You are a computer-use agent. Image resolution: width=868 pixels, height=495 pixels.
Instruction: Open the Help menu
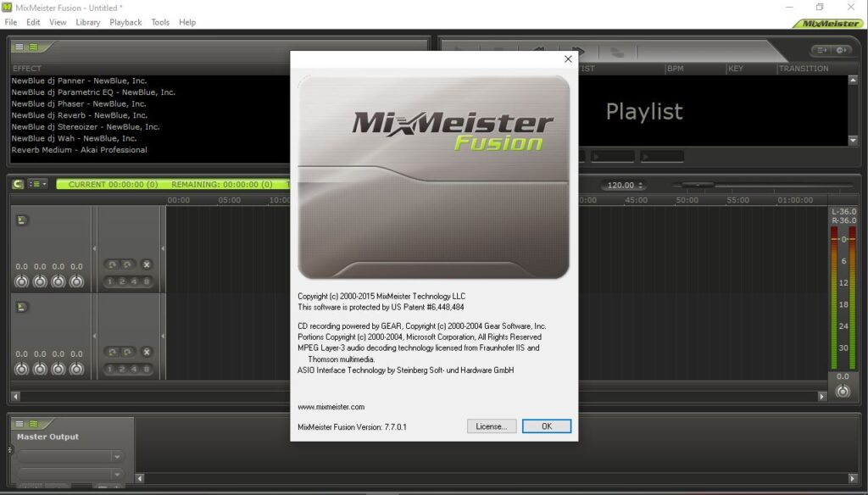click(x=187, y=22)
